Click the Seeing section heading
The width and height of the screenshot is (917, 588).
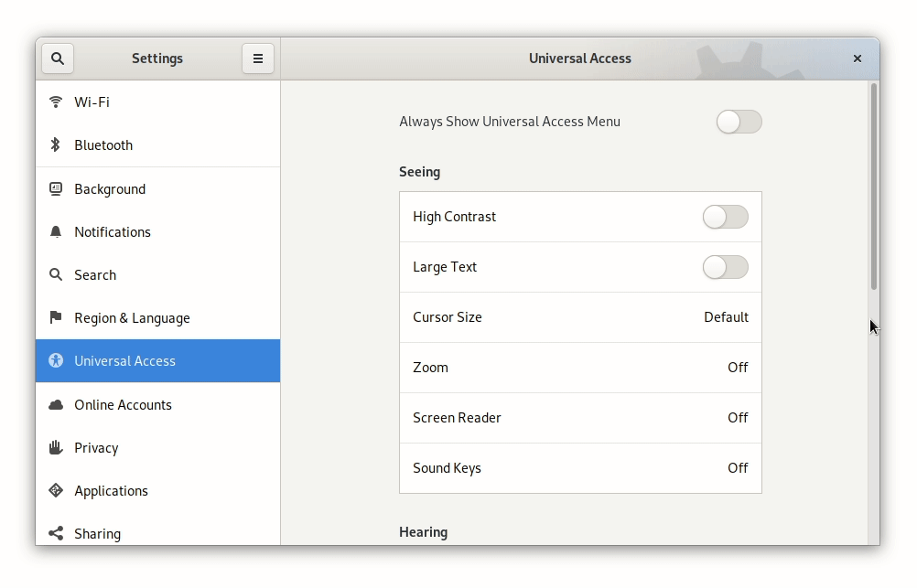click(419, 172)
